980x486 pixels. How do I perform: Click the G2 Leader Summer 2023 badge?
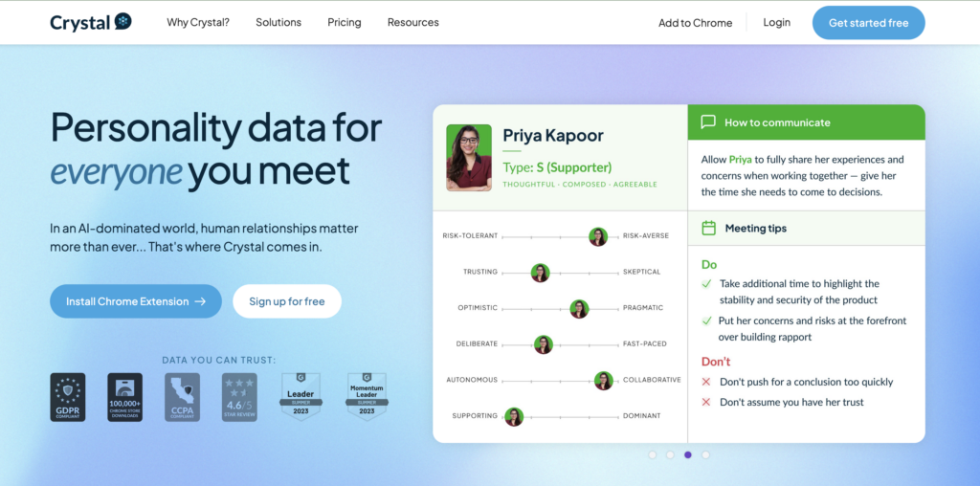point(299,395)
